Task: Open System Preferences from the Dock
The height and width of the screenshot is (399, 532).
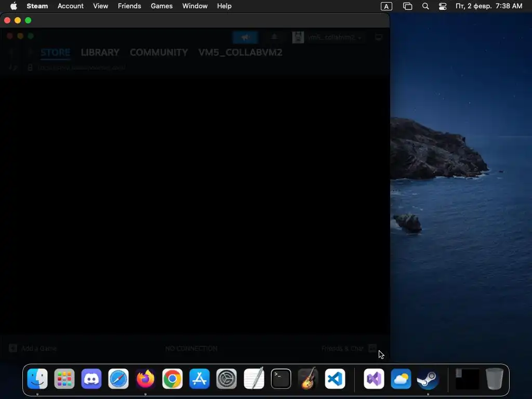Action: point(227,379)
